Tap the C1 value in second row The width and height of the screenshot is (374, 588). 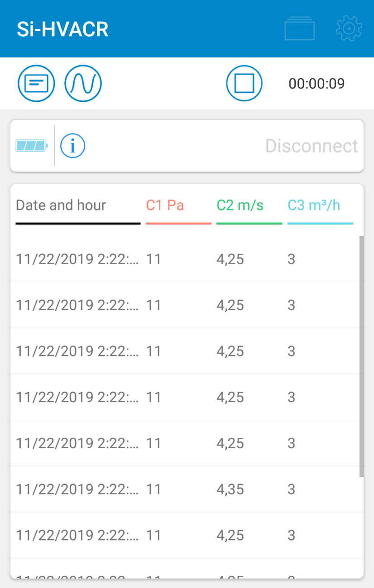point(153,305)
